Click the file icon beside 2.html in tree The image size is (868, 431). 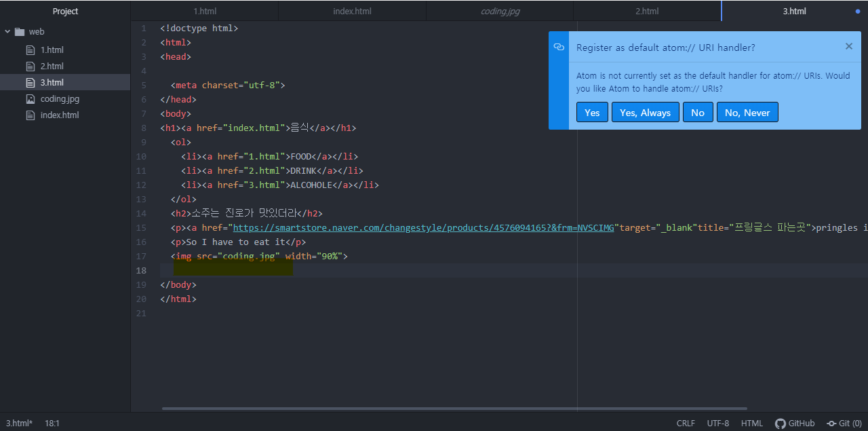tap(30, 67)
